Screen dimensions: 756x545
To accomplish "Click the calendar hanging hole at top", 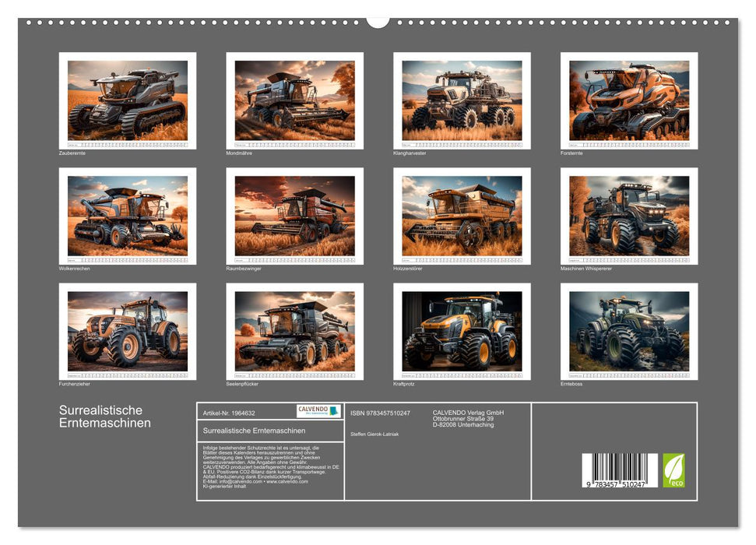I will [x=378, y=21].
